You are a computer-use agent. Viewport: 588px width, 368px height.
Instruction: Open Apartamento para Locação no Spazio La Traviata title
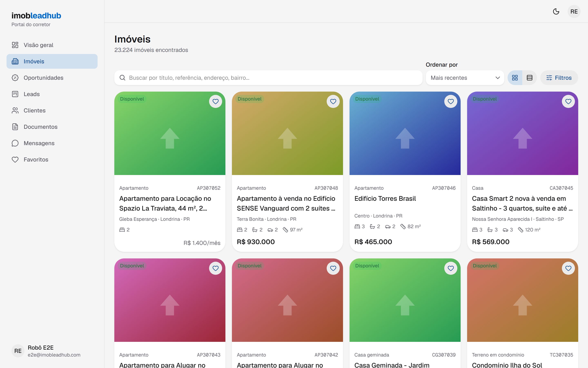click(165, 203)
